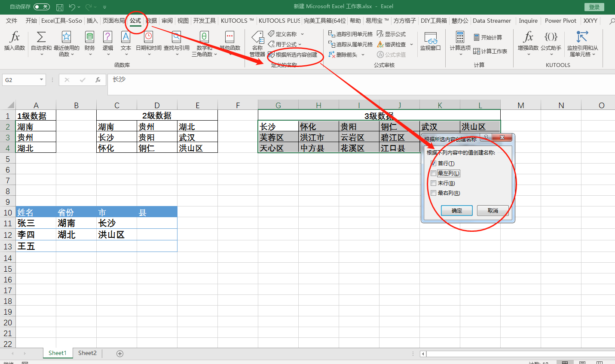Screen dimensions: 615x364
Task: Open KUTOOLS Formula Helper (公式助手)
Action: [551, 42]
